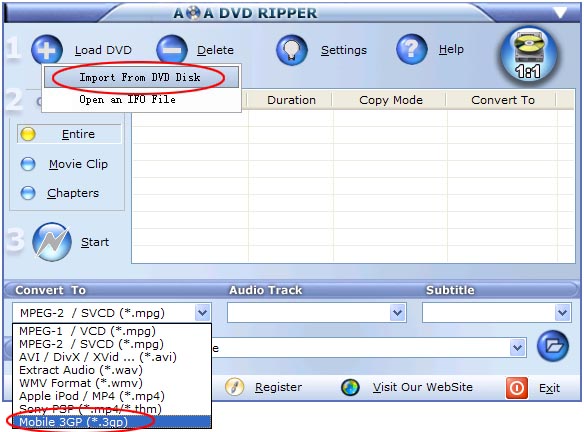Click the question mark Help icon
584x432 pixels.
pos(412,49)
